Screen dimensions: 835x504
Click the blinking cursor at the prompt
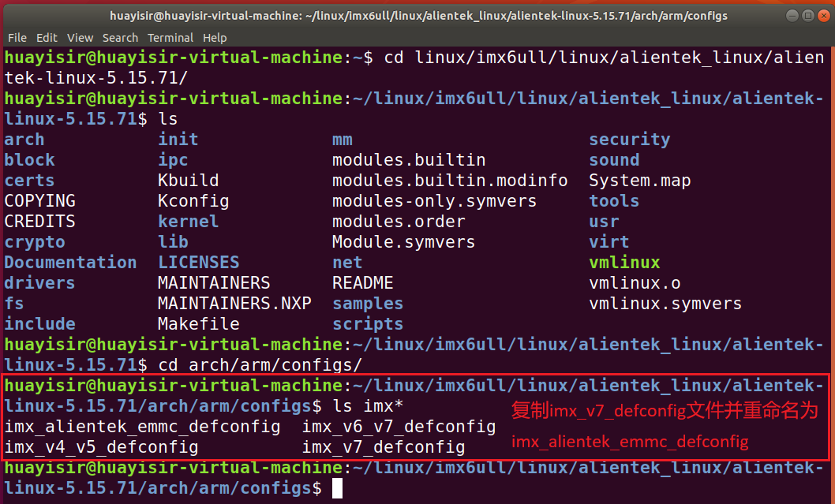(x=338, y=487)
